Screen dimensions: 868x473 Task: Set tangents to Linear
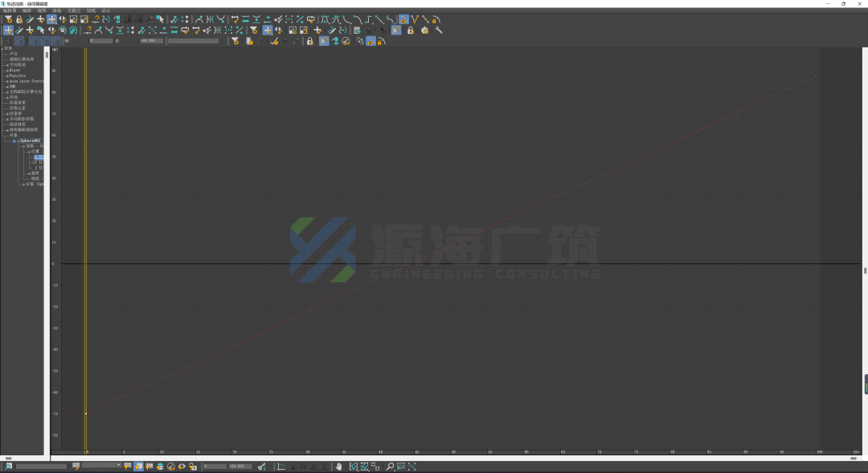point(379,19)
